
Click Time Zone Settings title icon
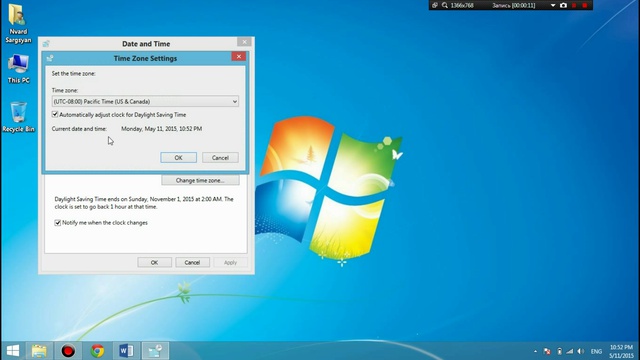coord(50,58)
